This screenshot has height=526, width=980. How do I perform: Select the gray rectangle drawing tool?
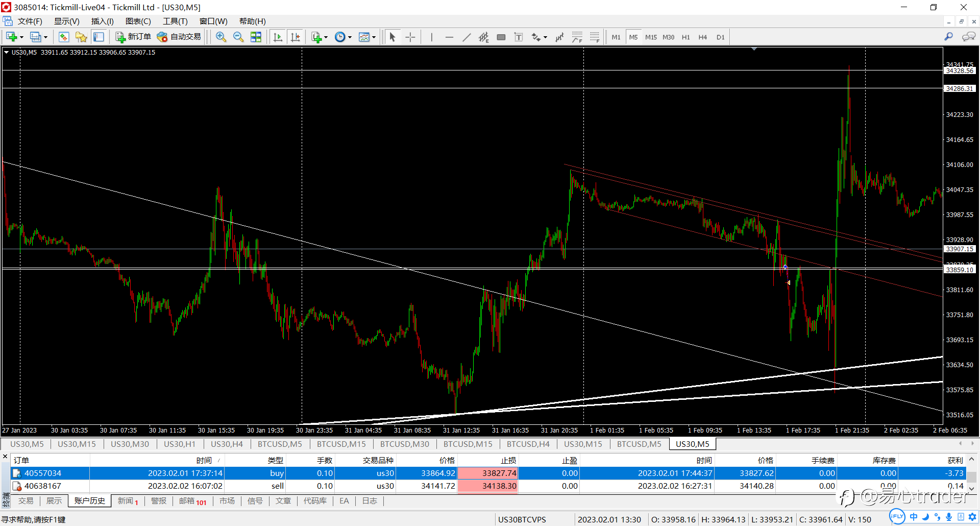[501, 37]
